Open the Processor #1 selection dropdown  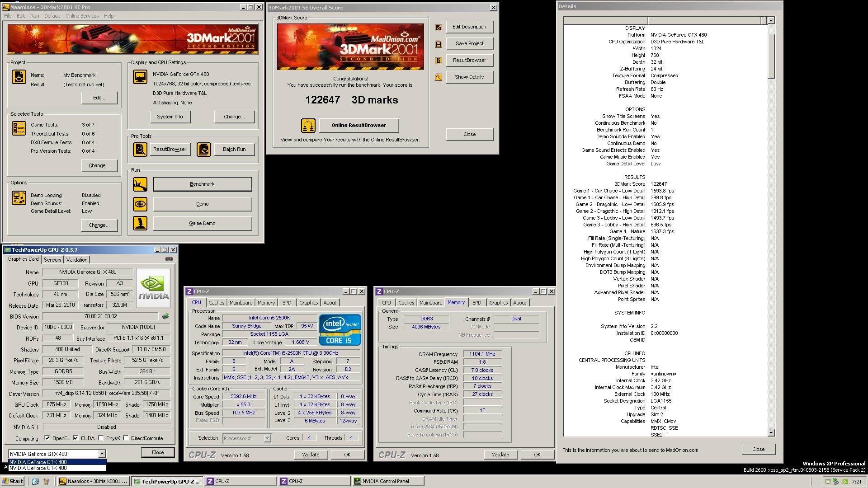(267, 438)
